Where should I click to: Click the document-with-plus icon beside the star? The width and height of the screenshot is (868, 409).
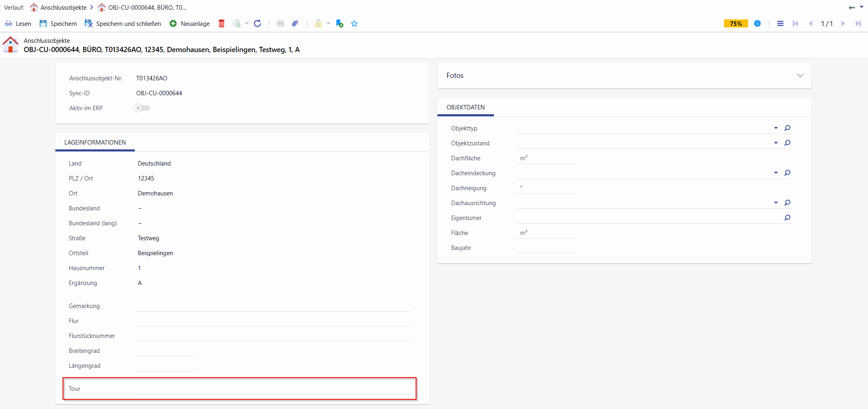coord(340,23)
